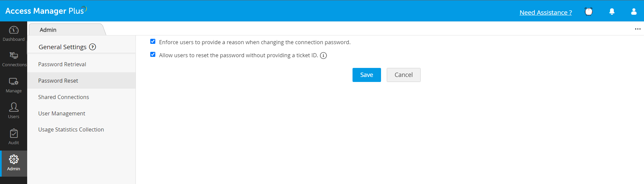
Task: Click the info icon beside ticket ID option
Action: (x=323, y=56)
